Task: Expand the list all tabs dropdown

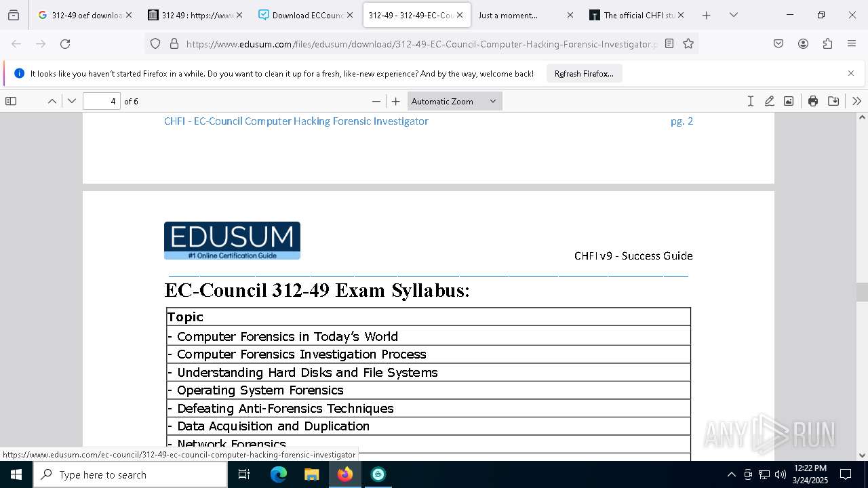Action: tap(733, 15)
